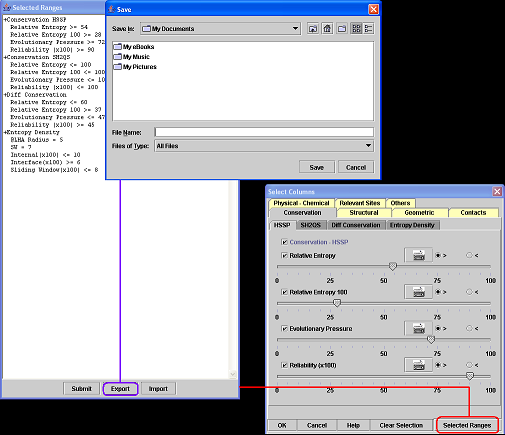
Task: Switch to List view icon
Action: click(356, 29)
